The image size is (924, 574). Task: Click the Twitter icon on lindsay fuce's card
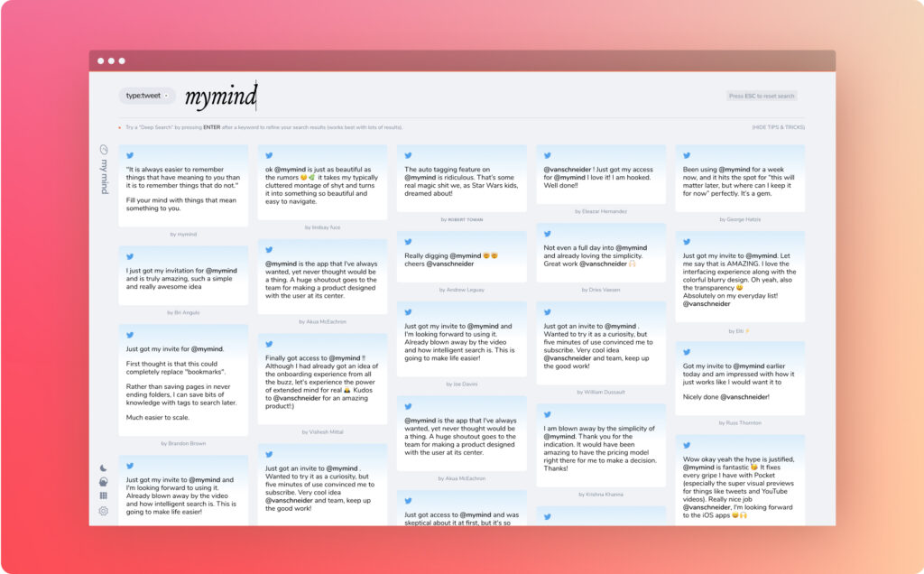tap(269, 155)
